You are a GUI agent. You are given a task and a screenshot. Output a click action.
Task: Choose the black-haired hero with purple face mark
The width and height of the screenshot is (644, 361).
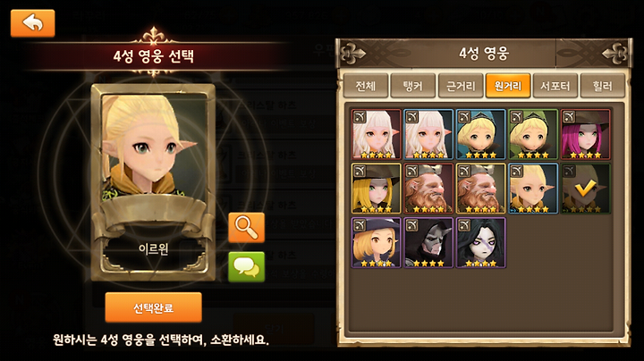pos(480,243)
